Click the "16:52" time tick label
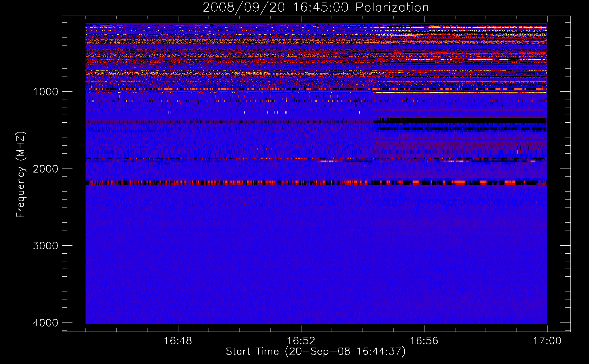Viewport: 589px width, 364px height. [x=301, y=341]
